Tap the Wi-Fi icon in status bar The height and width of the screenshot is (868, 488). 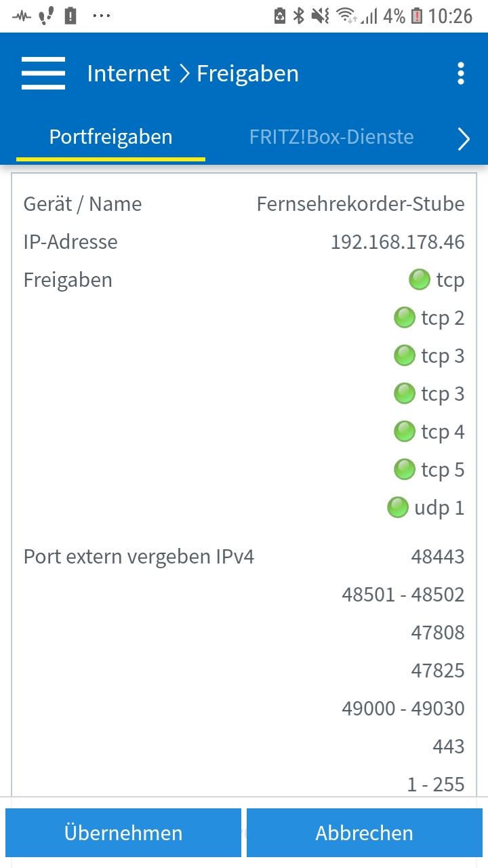click(347, 16)
